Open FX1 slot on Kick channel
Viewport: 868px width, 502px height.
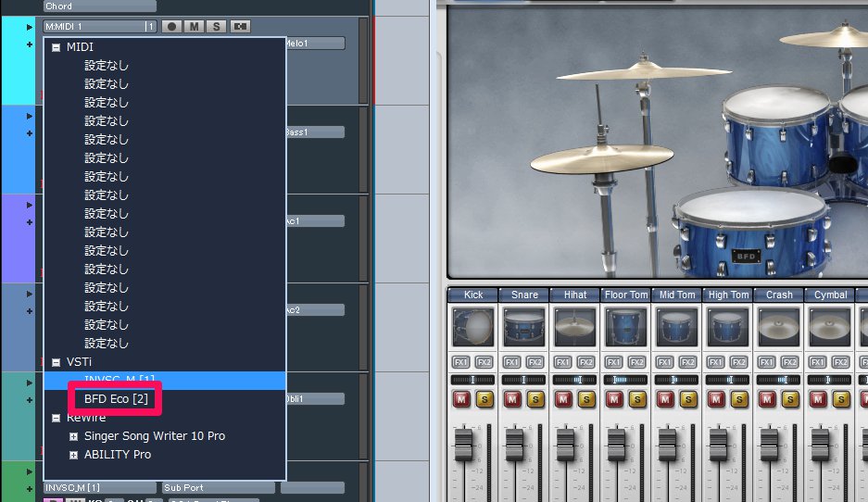click(460, 362)
